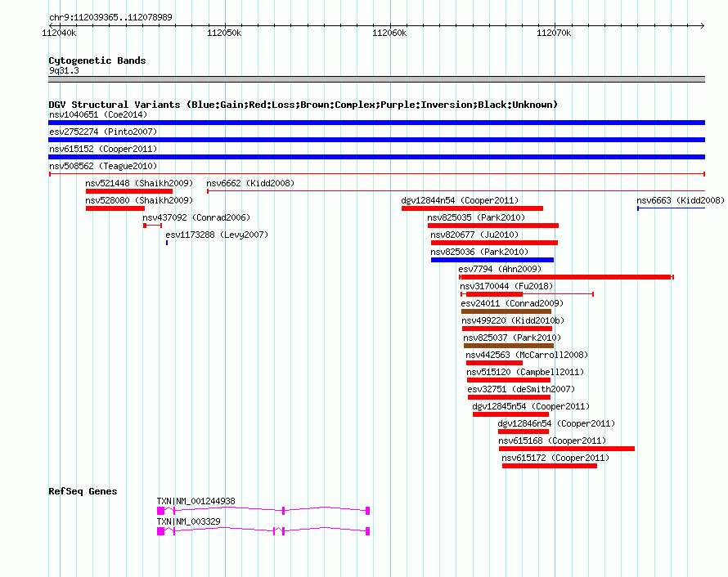Click the DGV Structural Variants track title

pyautogui.click(x=303, y=105)
